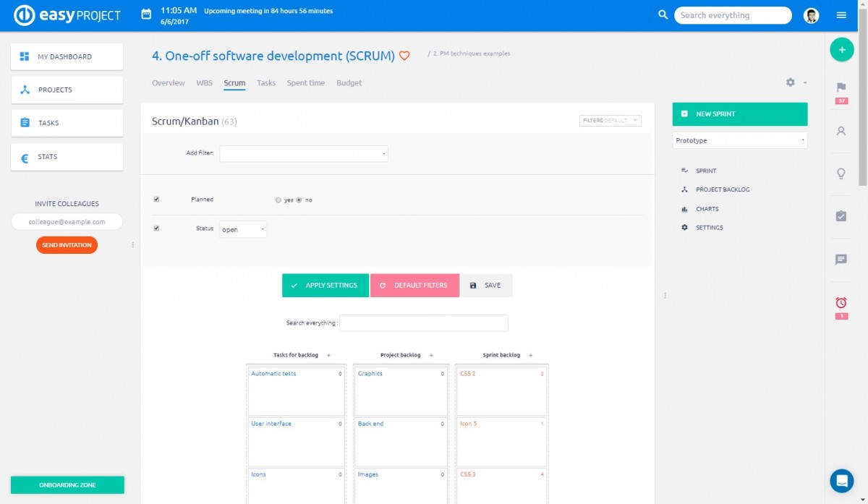Open the chat support bubble icon
868x504 pixels.
click(x=841, y=480)
